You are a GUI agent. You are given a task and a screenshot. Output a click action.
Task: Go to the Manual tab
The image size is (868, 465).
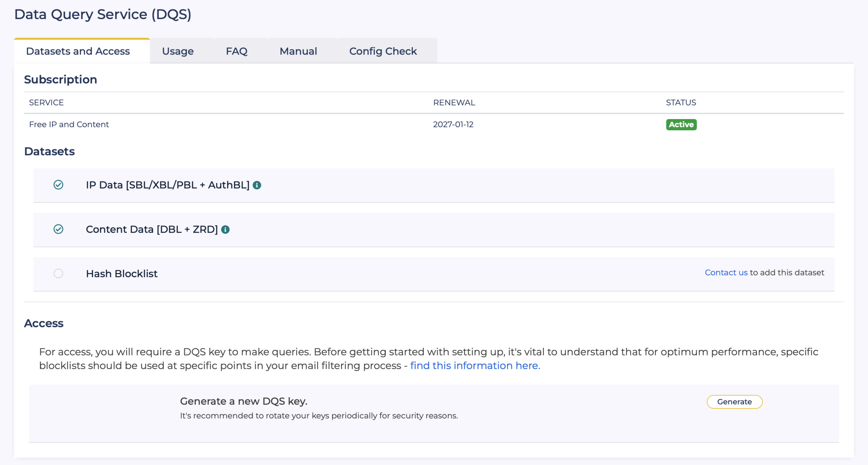pos(298,51)
